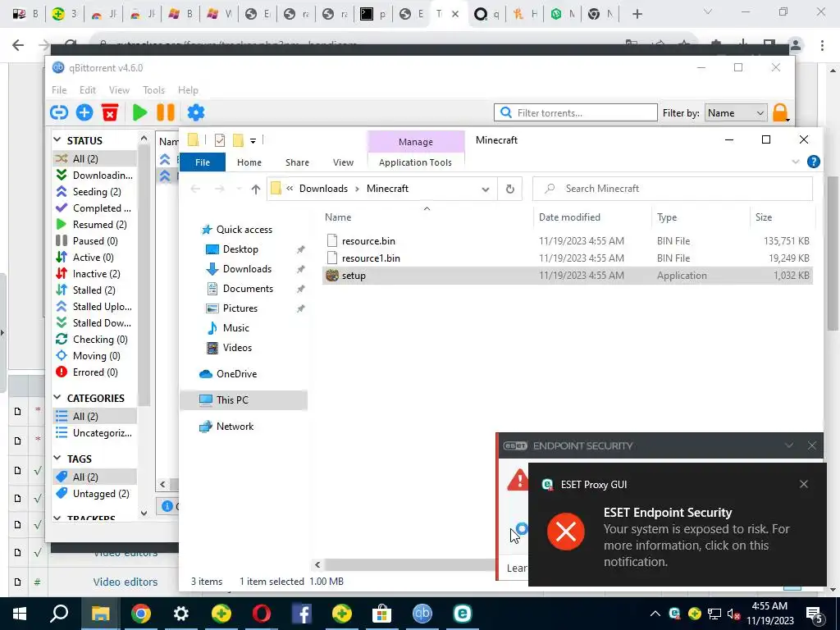Click ESET Endpoint Security notification text
This screenshot has width=840, height=630.
(x=668, y=513)
